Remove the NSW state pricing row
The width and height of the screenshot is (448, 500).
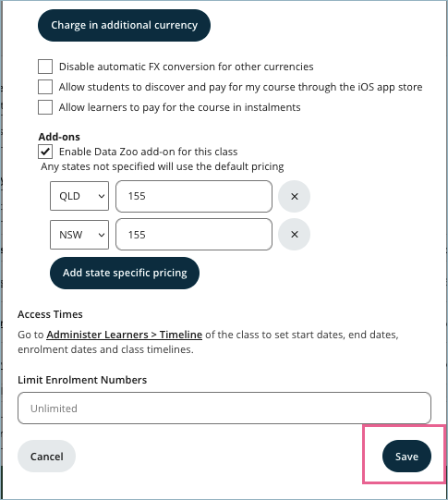click(x=294, y=235)
